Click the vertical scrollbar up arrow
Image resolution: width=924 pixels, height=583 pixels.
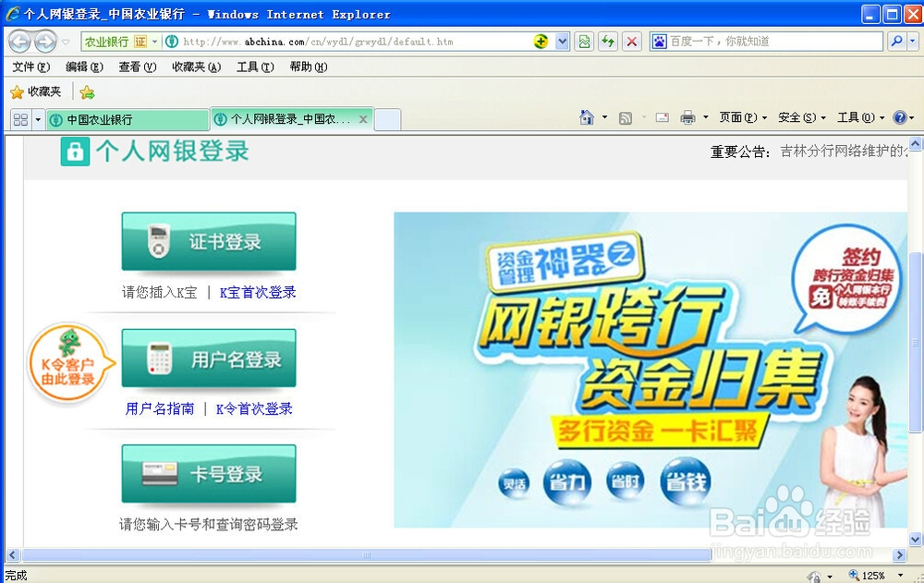point(915,143)
